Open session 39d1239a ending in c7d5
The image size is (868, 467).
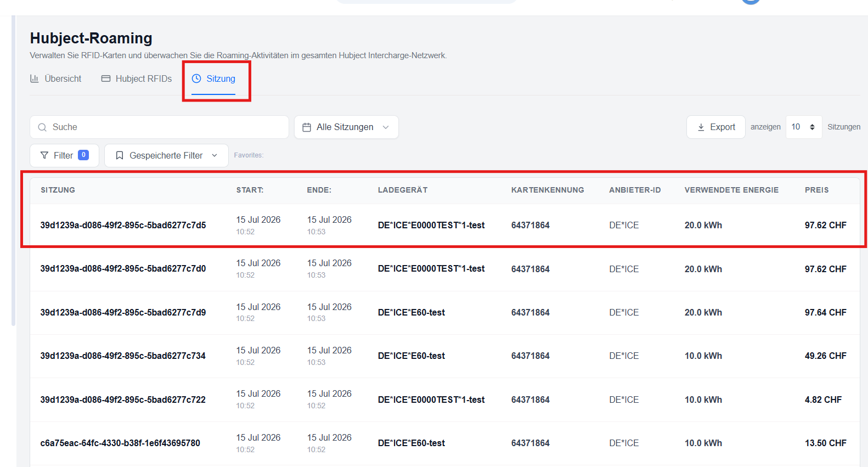[444, 225]
